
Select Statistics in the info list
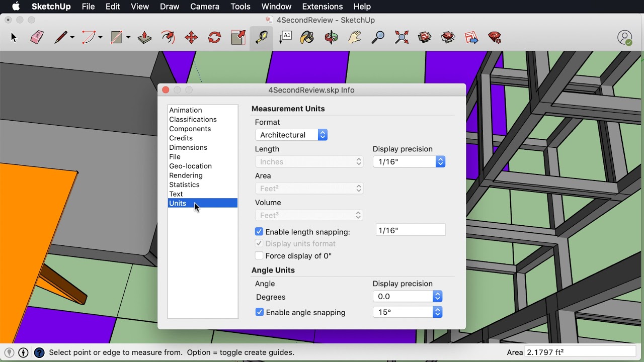click(x=202, y=185)
